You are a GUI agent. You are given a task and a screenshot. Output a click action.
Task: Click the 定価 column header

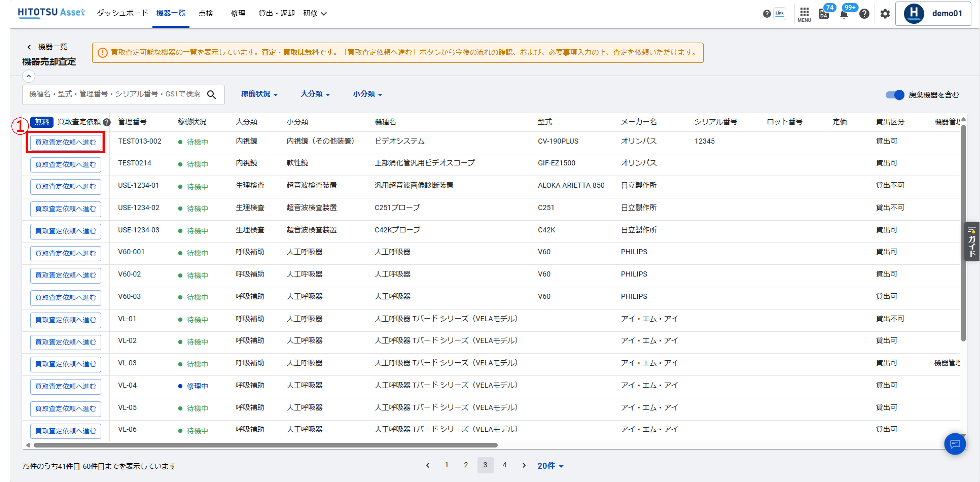pyautogui.click(x=840, y=122)
